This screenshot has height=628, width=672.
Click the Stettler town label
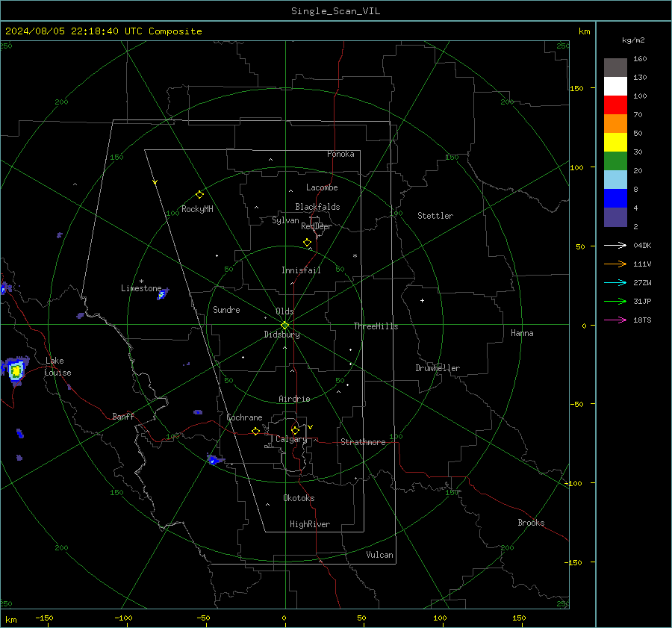[435, 216]
